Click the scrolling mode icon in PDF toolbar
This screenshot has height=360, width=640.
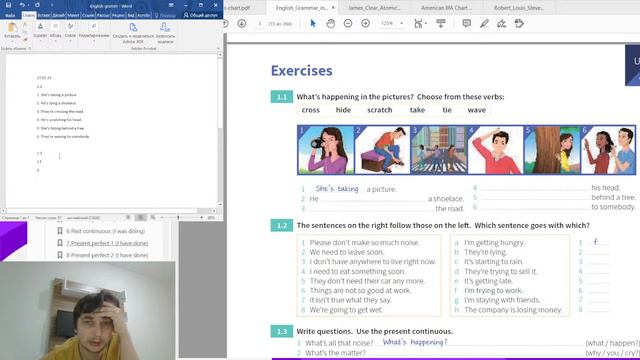[x=441, y=24]
